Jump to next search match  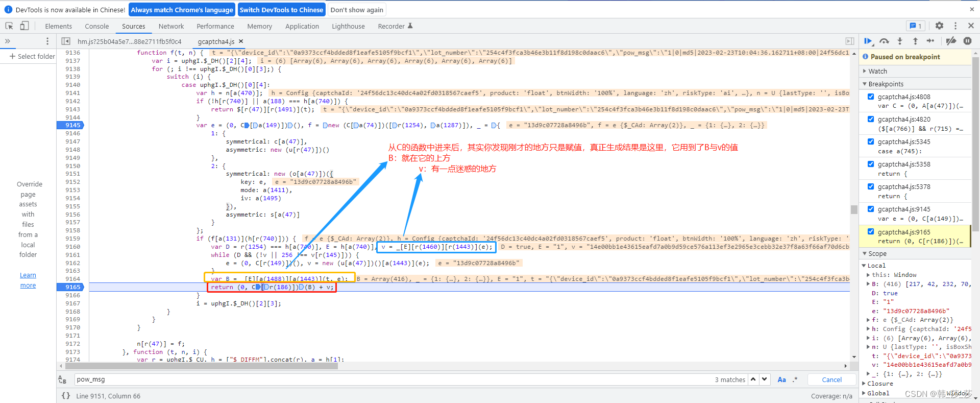click(764, 379)
